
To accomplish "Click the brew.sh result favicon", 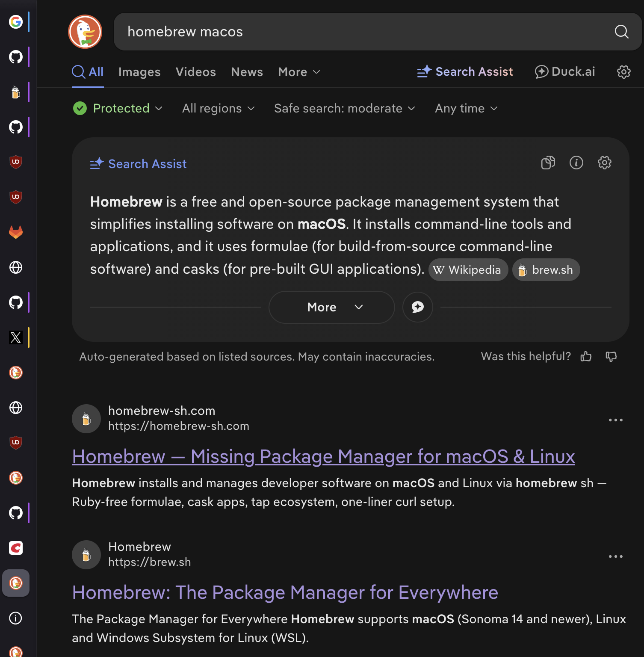I will pyautogui.click(x=86, y=555).
